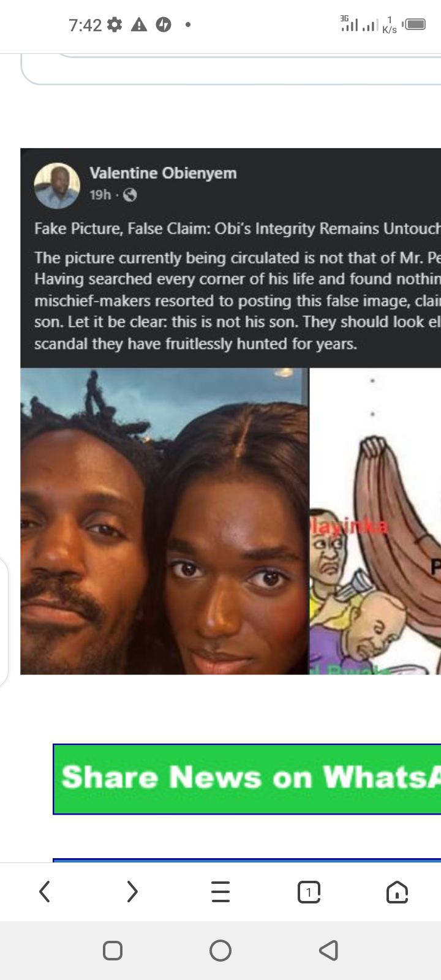Image resolution: width=441 pixels, height=980 pixels.
Task: Click the 19h post timestamp
Action: tap(100, 195)
